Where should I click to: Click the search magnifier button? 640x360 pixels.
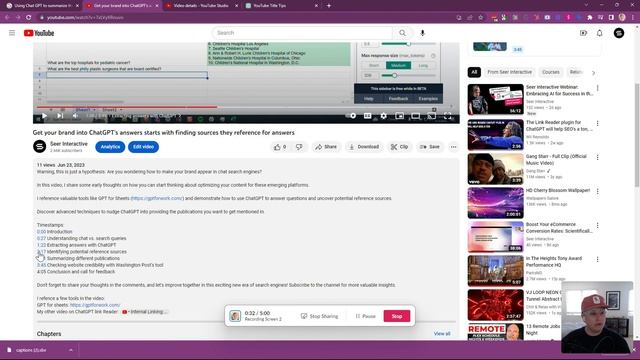coord(402,33)
